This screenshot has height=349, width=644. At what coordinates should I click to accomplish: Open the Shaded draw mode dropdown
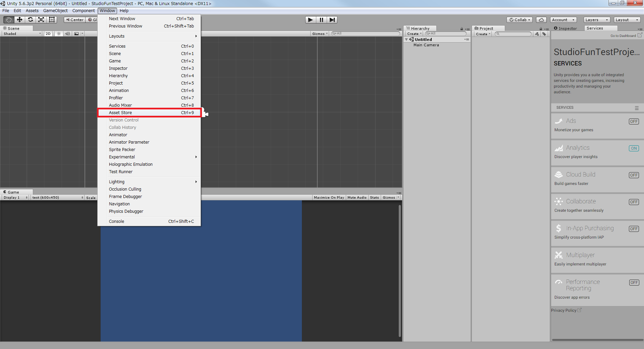click(x=22, y=34)
